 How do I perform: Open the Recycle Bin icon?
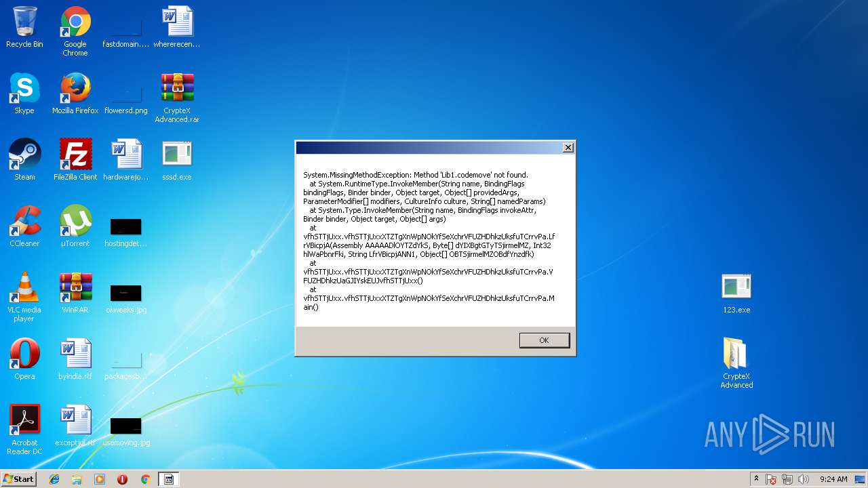[24, 27]
